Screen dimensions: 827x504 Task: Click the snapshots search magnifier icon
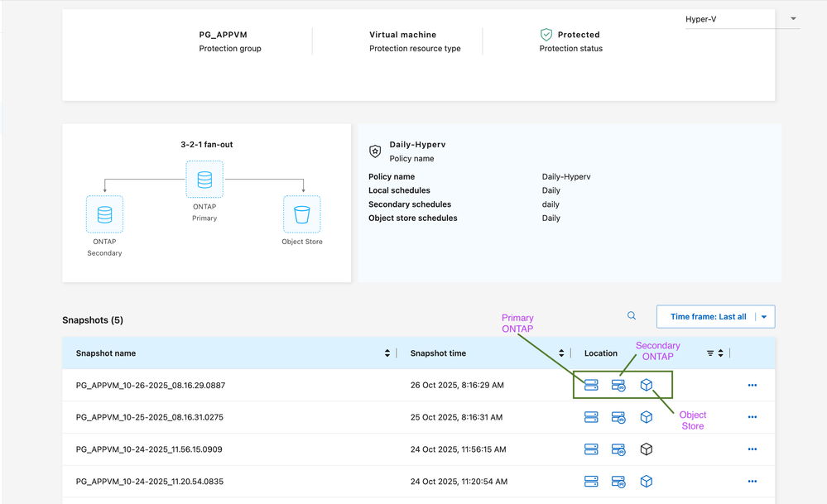click(x=632, y=315)
